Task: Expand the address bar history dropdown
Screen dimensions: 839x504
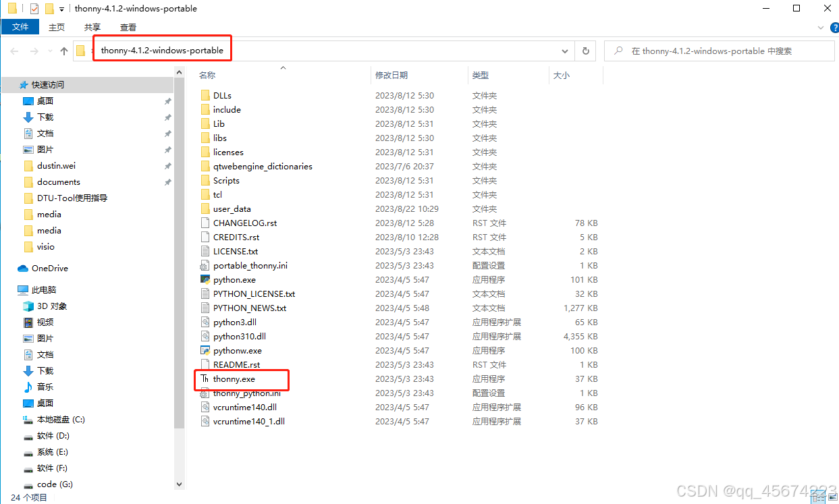Action: 565,51
